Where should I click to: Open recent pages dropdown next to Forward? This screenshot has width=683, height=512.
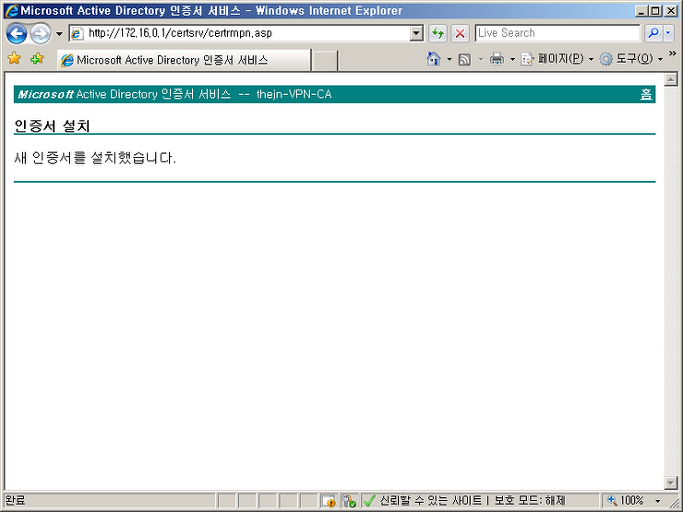(x=59, y=34)
